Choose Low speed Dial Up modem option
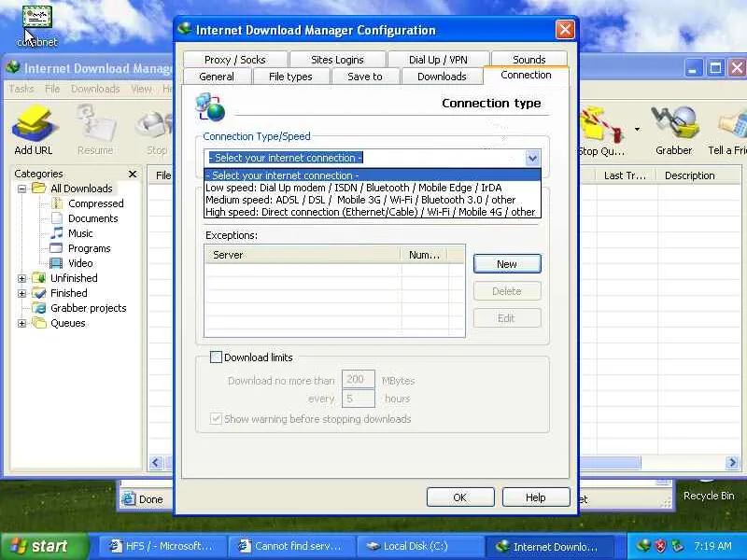The image size is (747, 560). (372, 188)
